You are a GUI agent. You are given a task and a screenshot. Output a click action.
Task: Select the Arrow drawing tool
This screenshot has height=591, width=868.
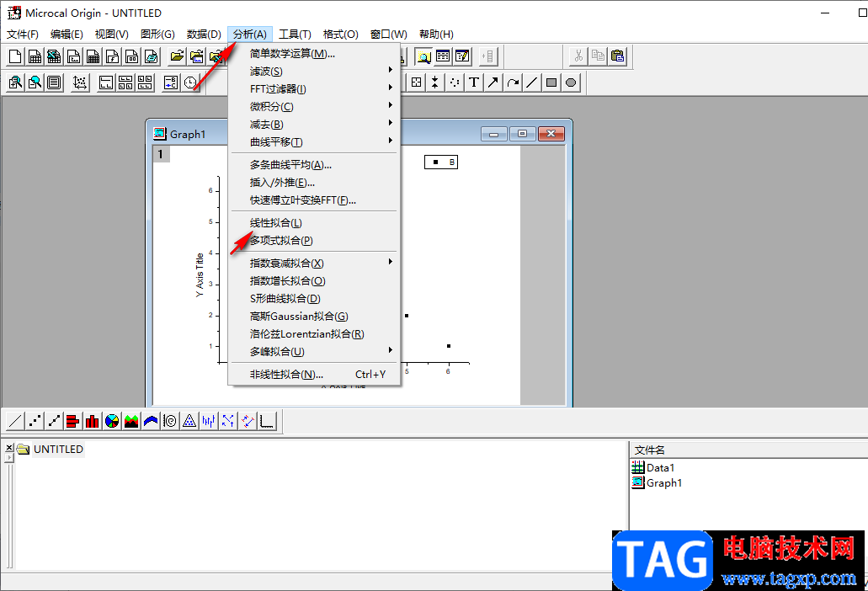point(493,83)
